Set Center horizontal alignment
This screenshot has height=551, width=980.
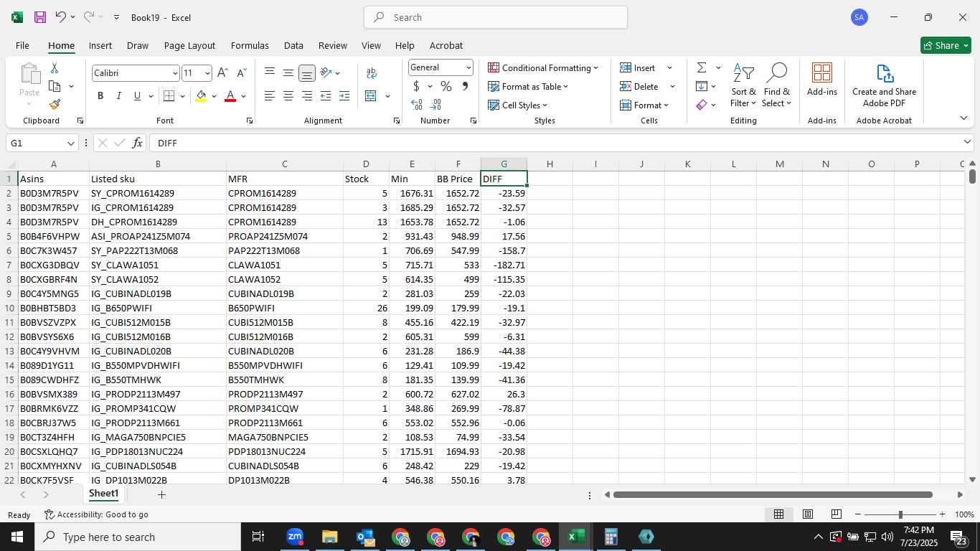(x=288, y=96)
